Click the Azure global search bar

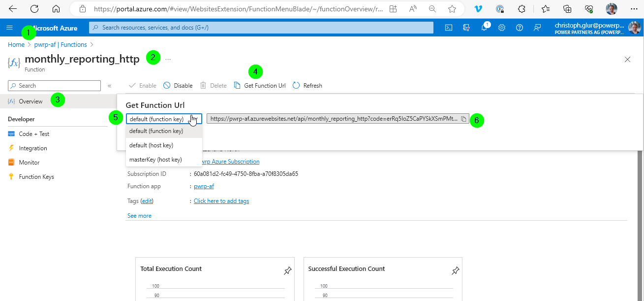[x=261, y=28]
